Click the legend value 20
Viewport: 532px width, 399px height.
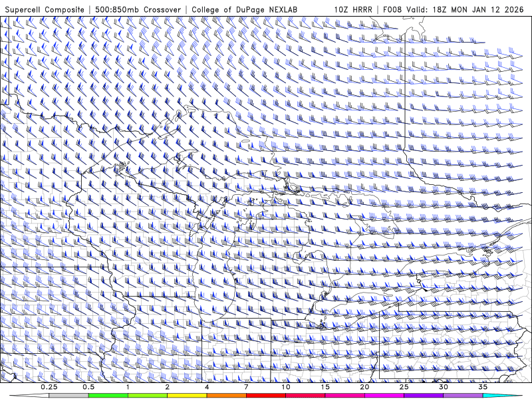[364, 387]
